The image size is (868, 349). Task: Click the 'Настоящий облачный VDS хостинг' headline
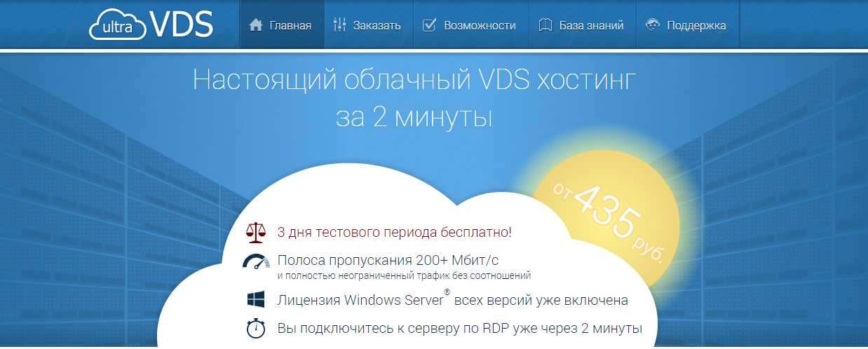[x=414, y=81]
